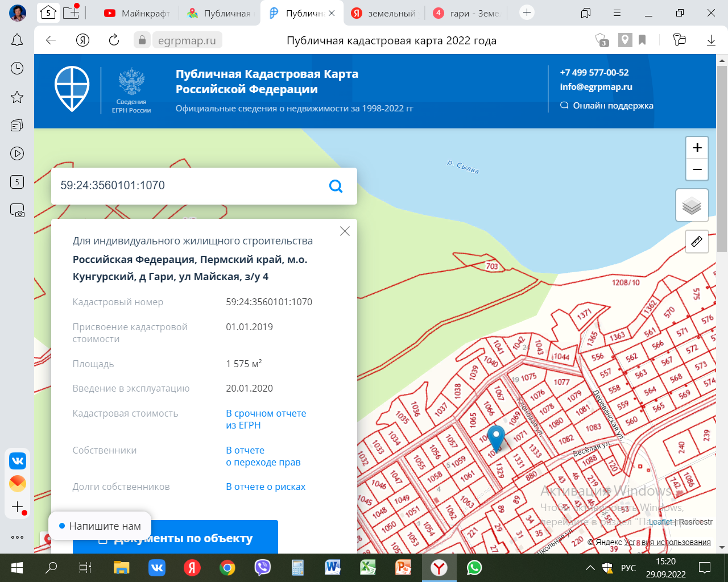728x582 pixels.
Task: Open the Напишите нам chat widget
Action: [x=100, y=526]
